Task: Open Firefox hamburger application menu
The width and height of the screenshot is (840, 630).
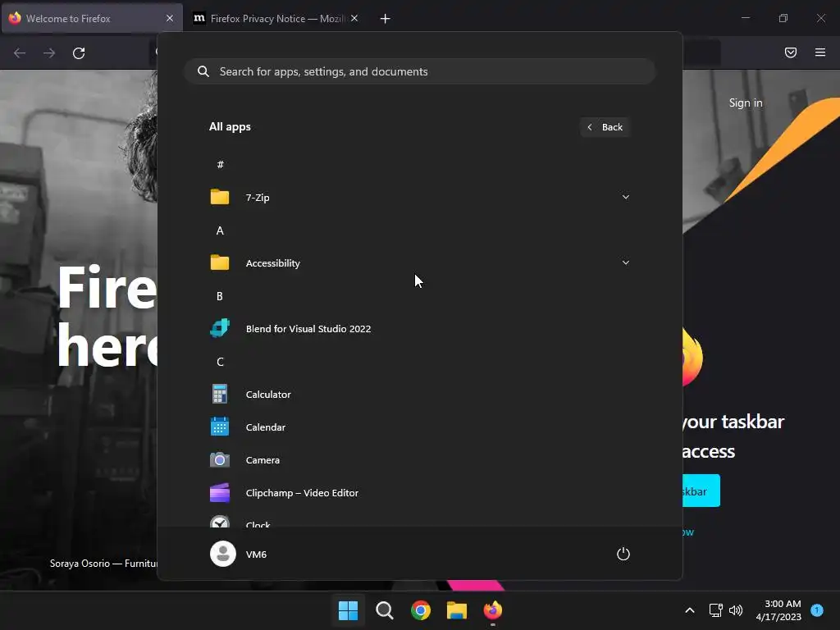Action: point(820,52)
